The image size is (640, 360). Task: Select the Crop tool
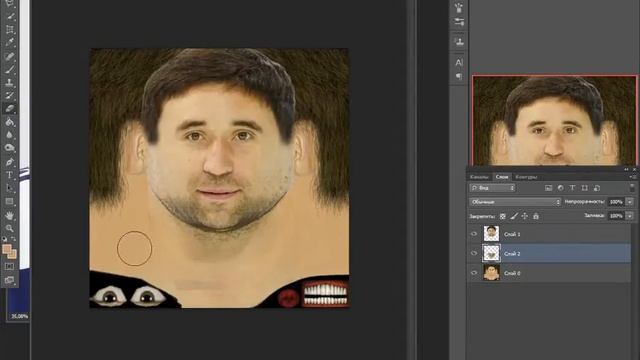click(x=10, y=30)
